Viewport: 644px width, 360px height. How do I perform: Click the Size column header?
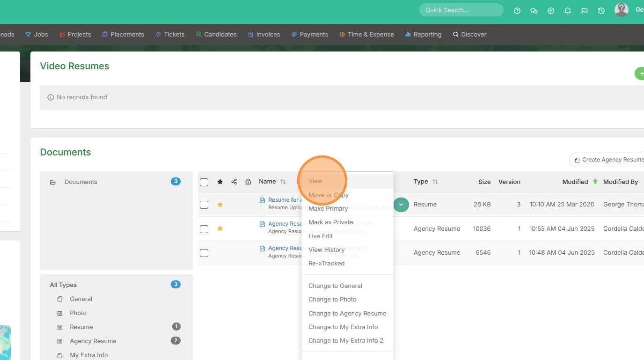pos(484,182)
